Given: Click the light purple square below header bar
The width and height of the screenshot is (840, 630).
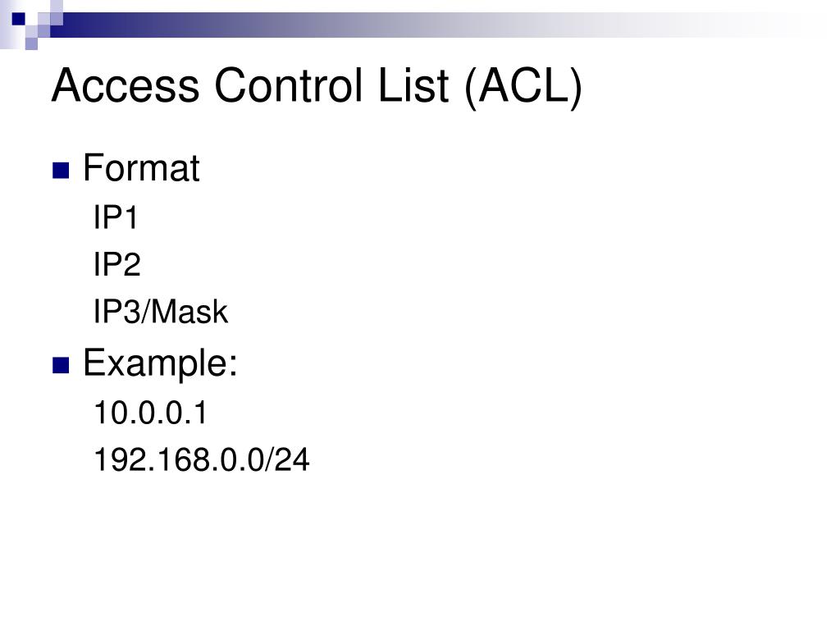Looking at the screenshot, I should coord(32,43).
